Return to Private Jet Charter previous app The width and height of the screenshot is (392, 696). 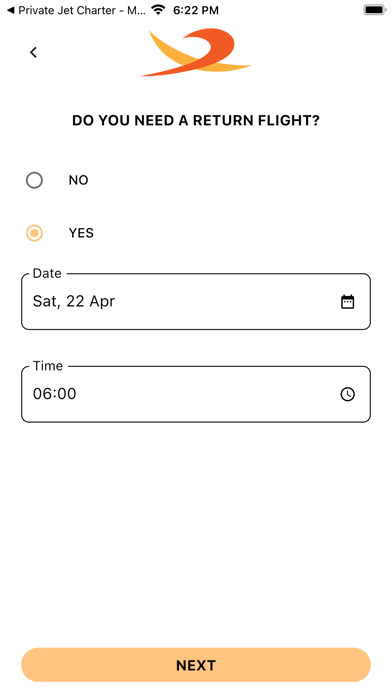pyautogui.click(x=75, y=10)
